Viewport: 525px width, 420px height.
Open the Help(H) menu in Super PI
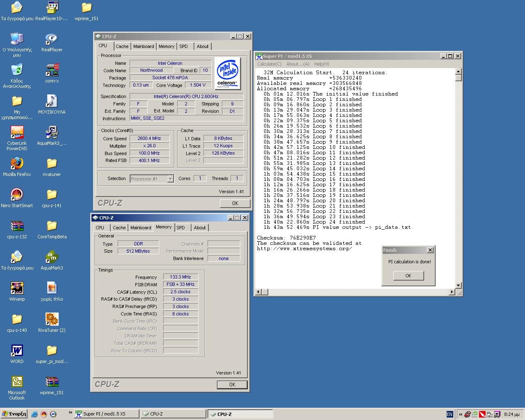(322, 64)
